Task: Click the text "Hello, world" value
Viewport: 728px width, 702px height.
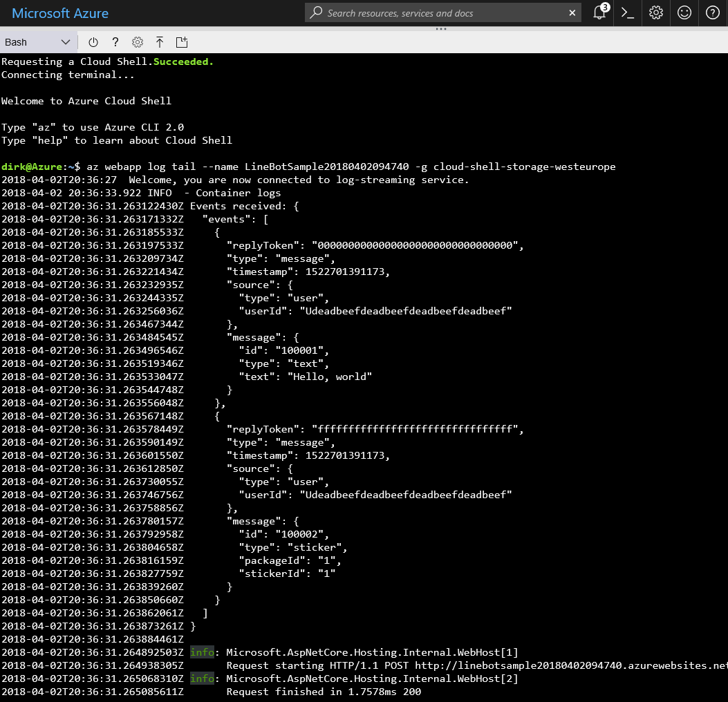Action: coord(330,377)
